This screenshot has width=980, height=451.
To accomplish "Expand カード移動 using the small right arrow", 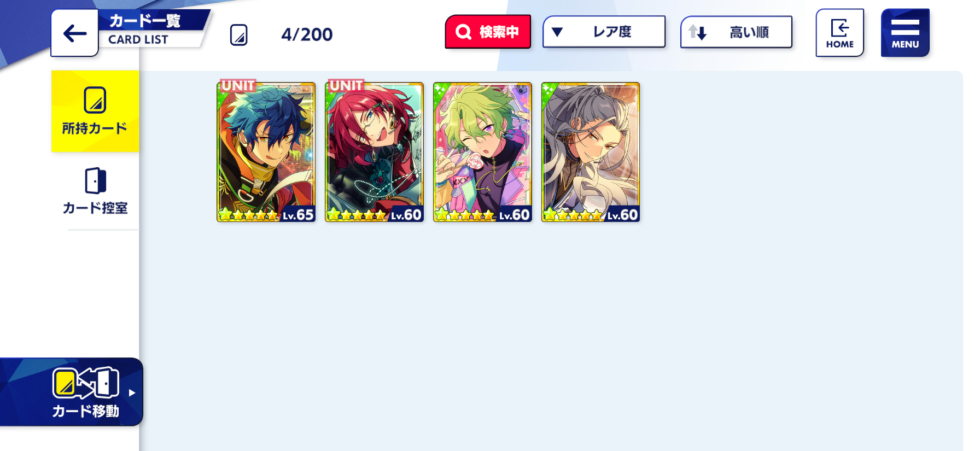I will click(132, 393).
